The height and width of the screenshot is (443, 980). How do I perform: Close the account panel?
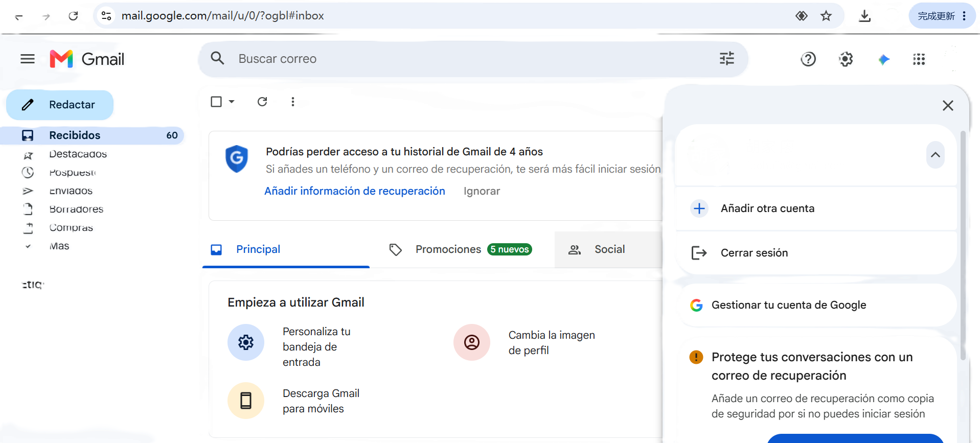[948, 106]
